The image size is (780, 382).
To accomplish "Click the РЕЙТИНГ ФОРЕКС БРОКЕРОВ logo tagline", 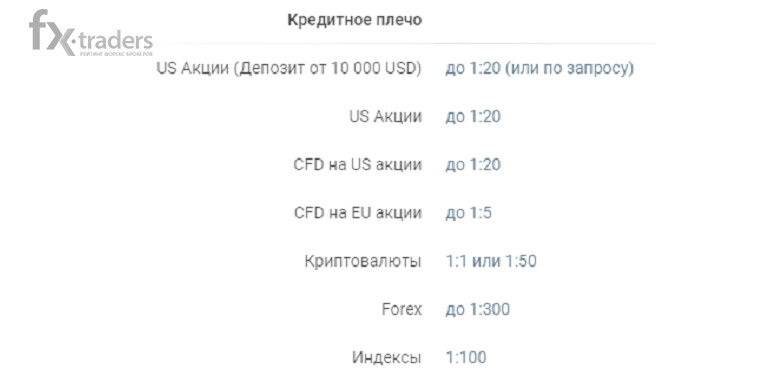I will 116,53.
